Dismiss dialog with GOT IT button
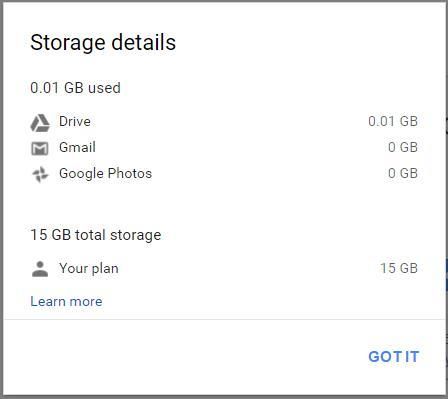This screenshot has width=448, height=399. 393,357
